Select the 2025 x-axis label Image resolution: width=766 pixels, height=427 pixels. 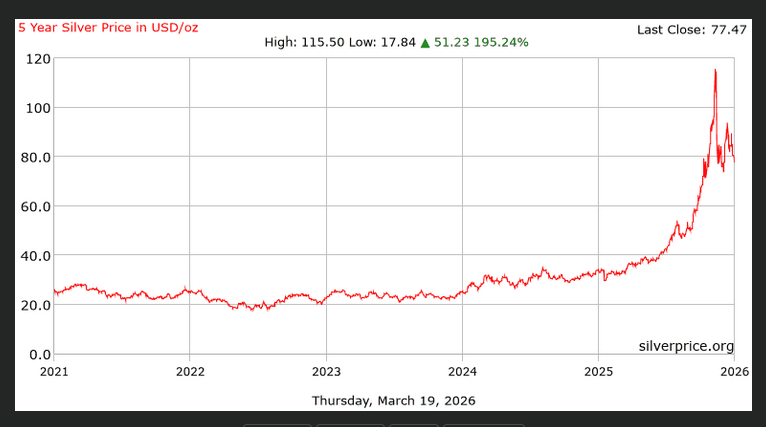point(598,372)
